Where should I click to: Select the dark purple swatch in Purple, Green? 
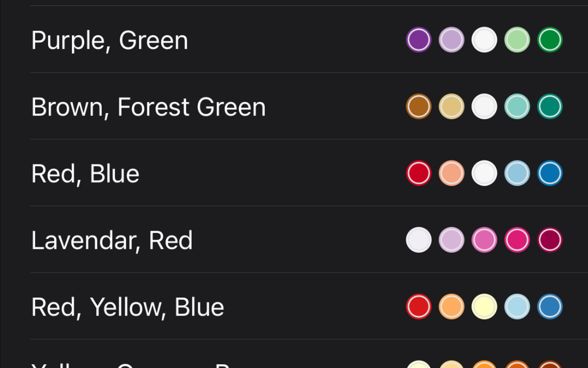coord(418,40)
